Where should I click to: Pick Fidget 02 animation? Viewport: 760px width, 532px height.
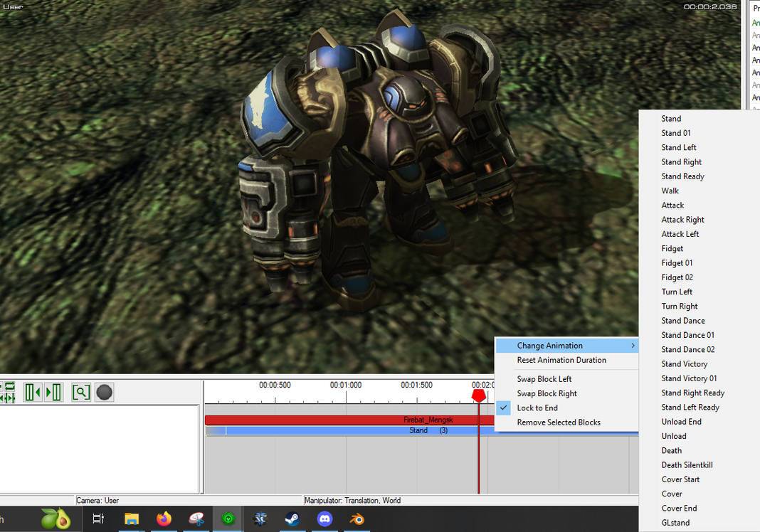tap(677, 277)
